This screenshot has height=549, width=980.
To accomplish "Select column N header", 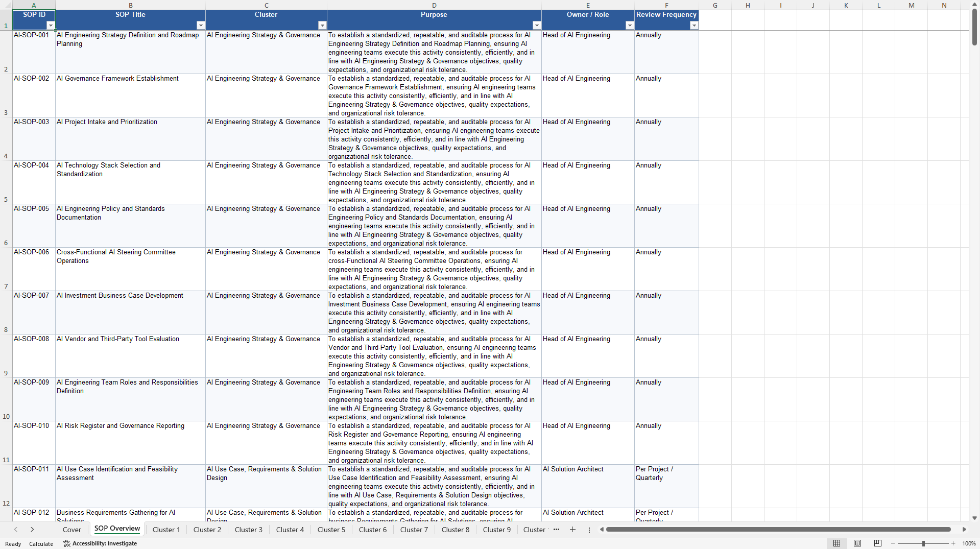I will point(944,5).
